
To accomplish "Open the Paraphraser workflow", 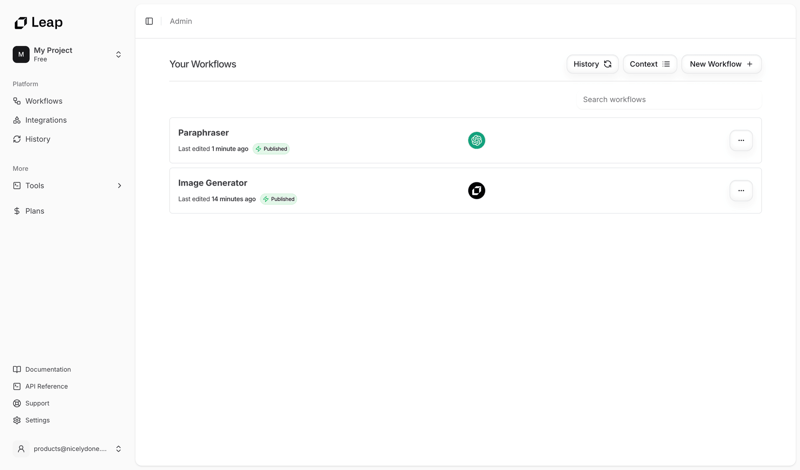I will pyautogui.click(x=465, y=140).
